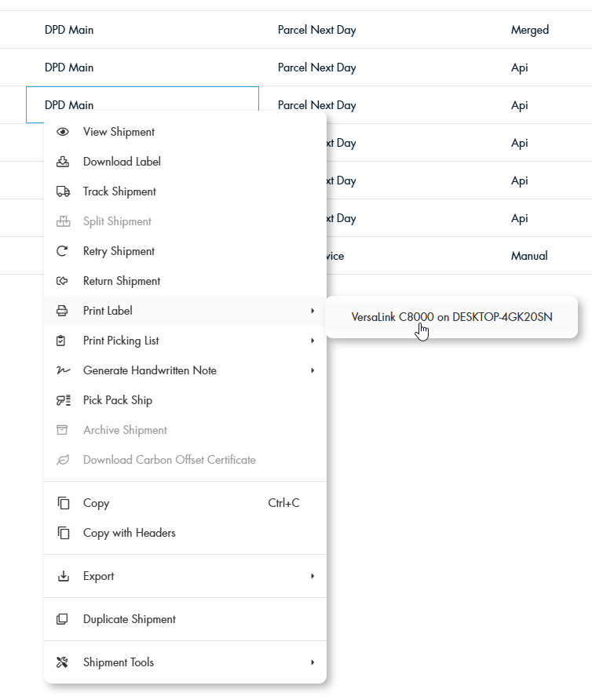Image resolution: width=592 pixels, height=700 pixels.
Task: Choose Generate Handwritten Note menu entry
Action: pos(149,370)
